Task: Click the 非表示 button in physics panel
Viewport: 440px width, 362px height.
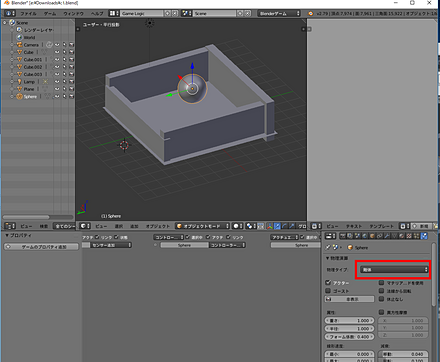Action: pyautogui.click(x=349, y=299)
